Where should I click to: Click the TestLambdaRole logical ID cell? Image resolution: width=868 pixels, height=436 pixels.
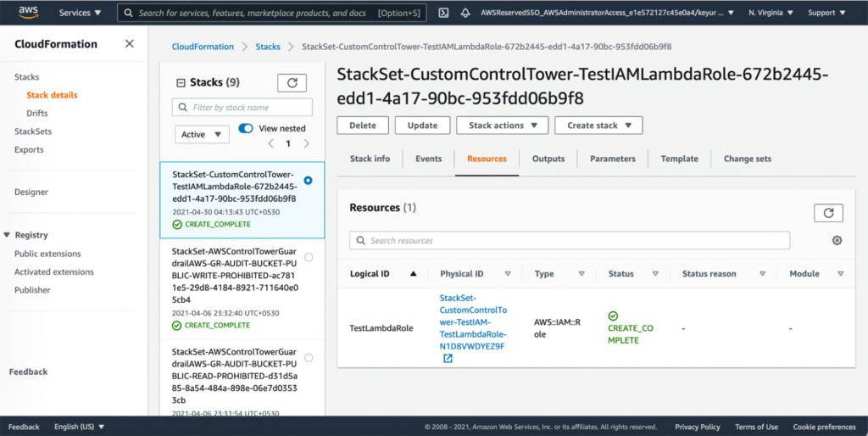pos(381,328)
